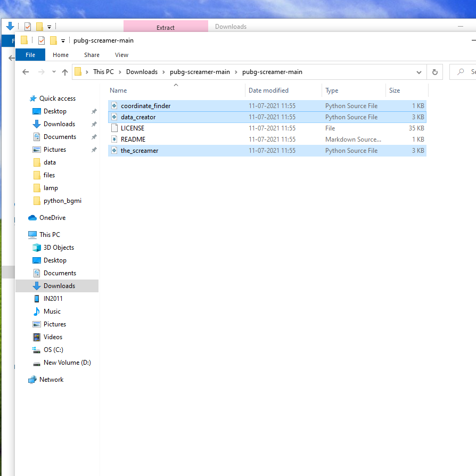Open pinned Desktop under Quick access

pyautogui.click(x=55, y=111)
